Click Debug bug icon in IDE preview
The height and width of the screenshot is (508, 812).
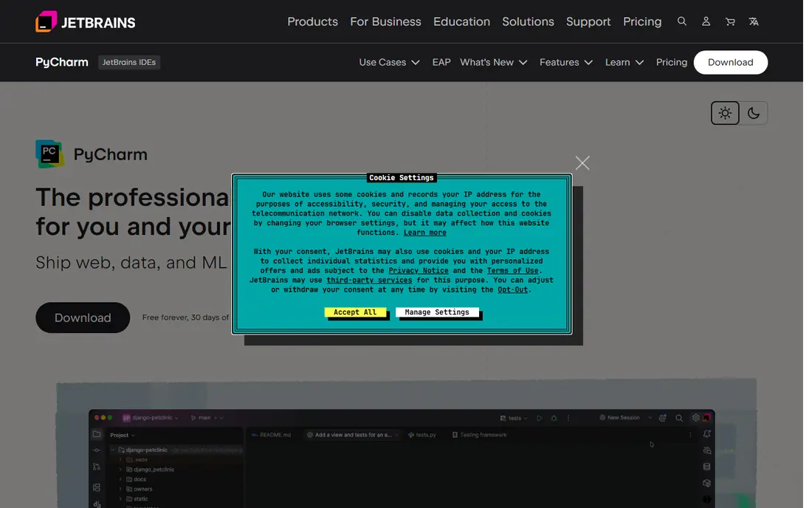pyautogui.click(x=554, y=418)
